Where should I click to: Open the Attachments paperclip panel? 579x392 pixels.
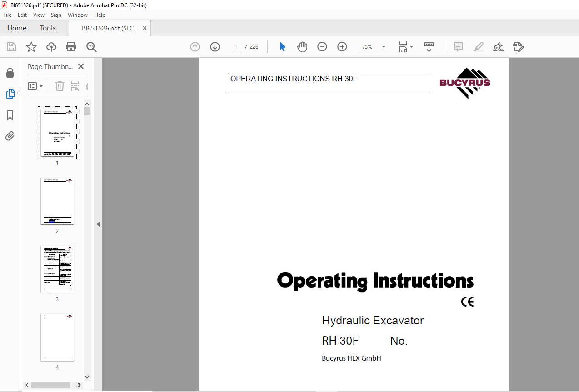pyautogui.click(x=10, y=136)
